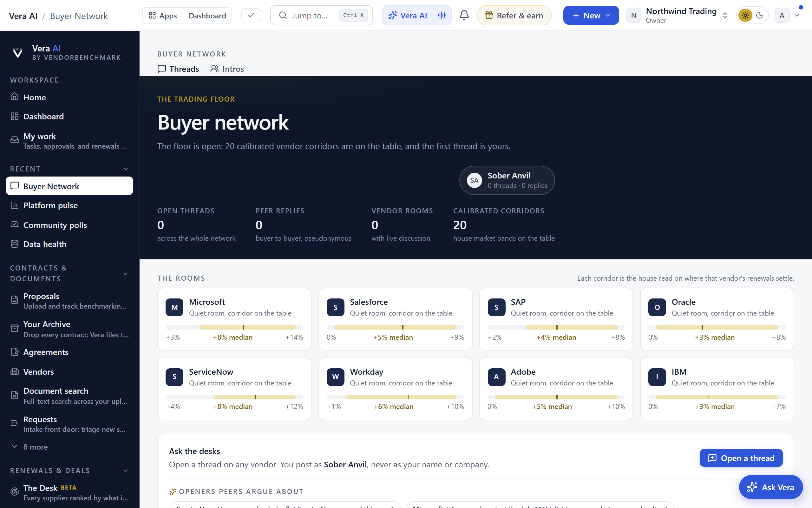
Task: Switch to the Intros tab
Action: click(x=227, y=69)
